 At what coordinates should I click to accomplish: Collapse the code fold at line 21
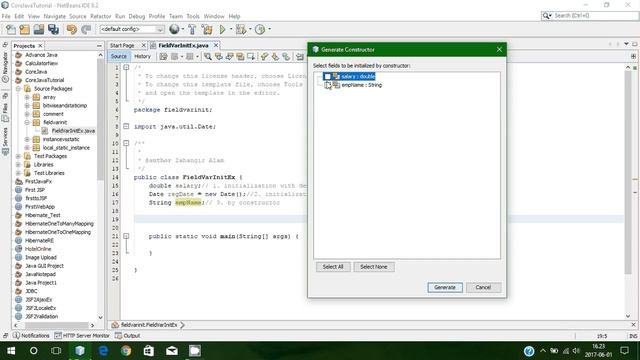coord(126,236)
